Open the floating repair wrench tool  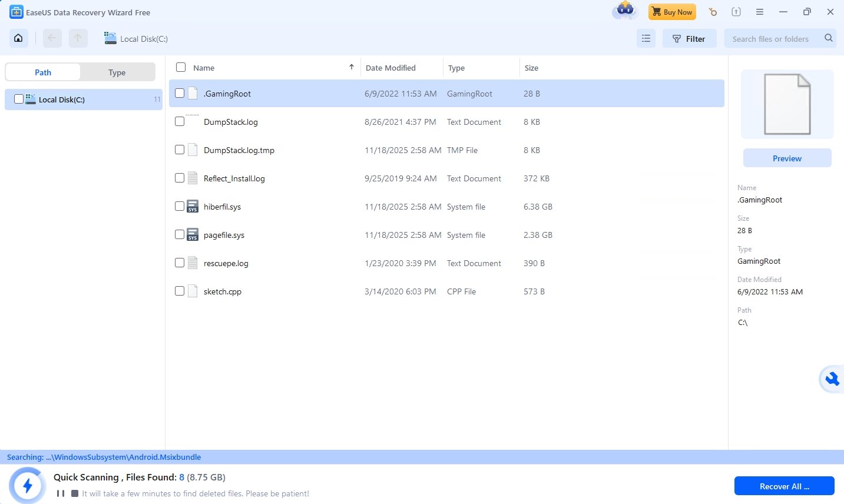(x=832, y=378)
